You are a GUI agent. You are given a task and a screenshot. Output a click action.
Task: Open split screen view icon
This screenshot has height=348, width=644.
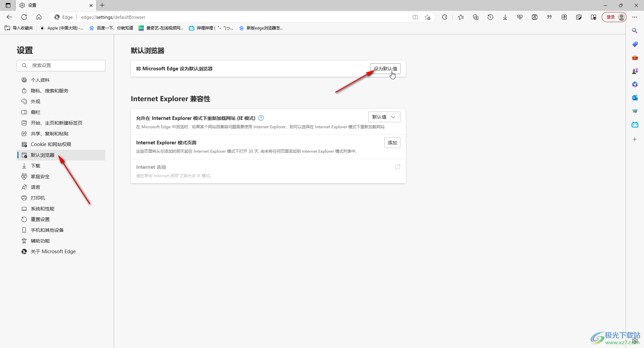[x=415, y=17]
